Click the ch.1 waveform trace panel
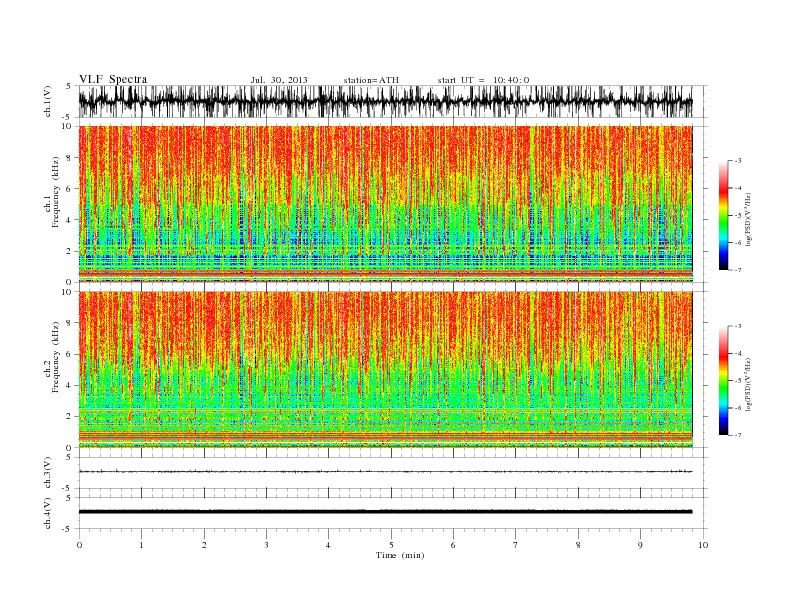The image size is (792, 612). (x=393, y=101)
